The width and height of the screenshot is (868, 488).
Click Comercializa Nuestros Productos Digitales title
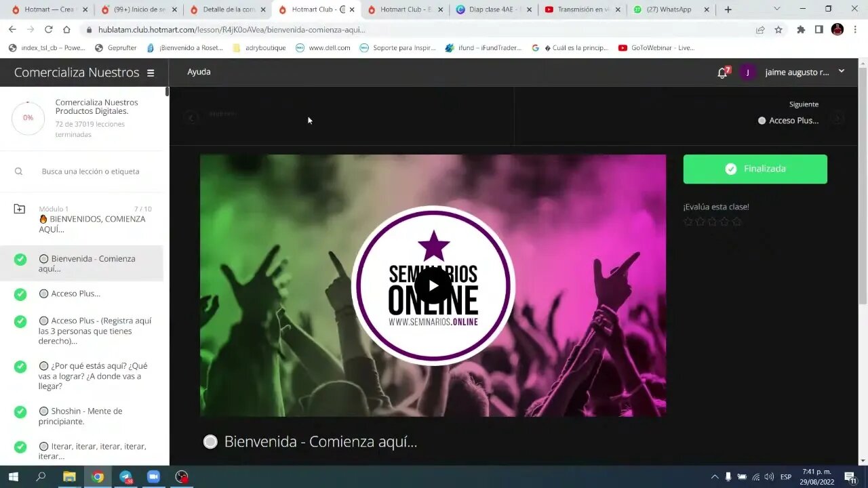pyautogui.click(x=97, y=107)
